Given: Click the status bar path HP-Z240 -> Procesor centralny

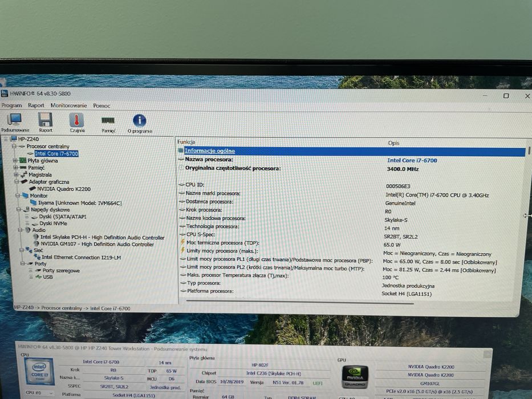Looking at the screenshot, I should pos(72,308).
